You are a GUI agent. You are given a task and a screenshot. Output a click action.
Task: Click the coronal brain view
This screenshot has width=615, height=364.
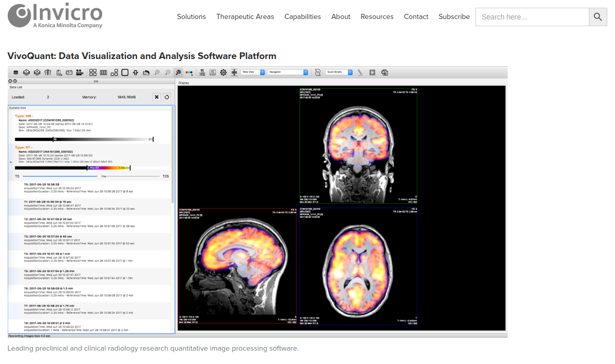[358, 145]
